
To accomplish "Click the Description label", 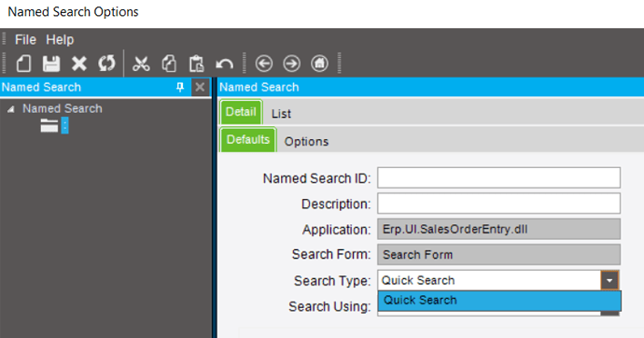I will (x=336, y=204).
